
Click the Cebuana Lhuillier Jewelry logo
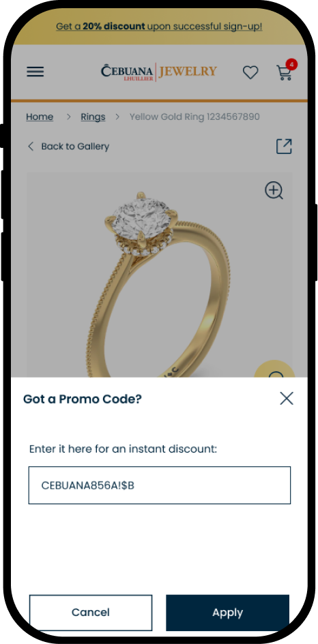click(x=159, y=72)
